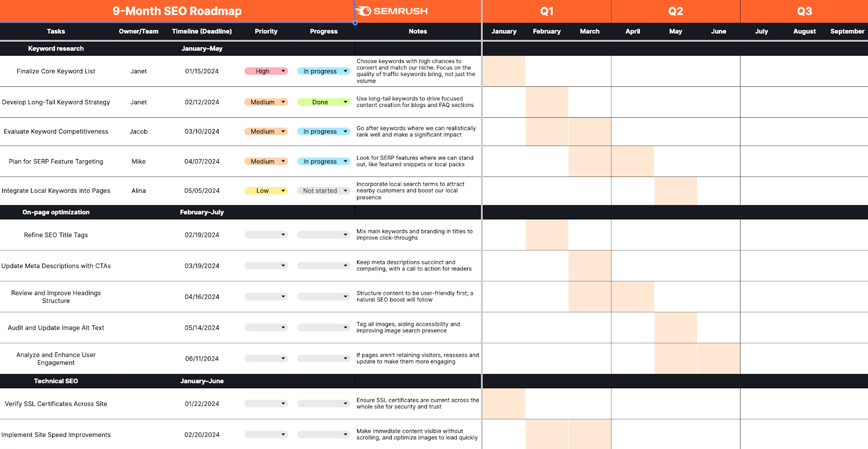Click the May month column header

pyautogui.click(x=675, y=31)
